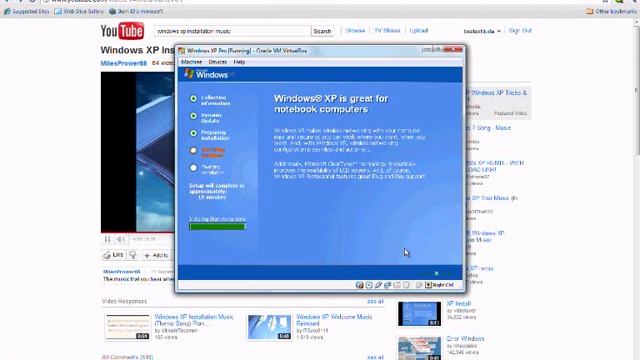Screen dimensions: 640x360
Task: Click the Windows XP Tricks featured video link
Action: coord(497,96)
